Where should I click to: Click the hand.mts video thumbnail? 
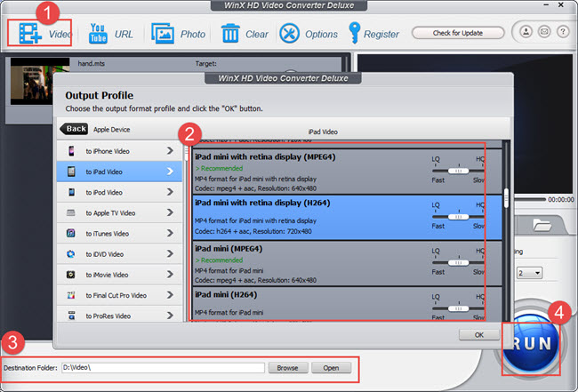(40, 81)
